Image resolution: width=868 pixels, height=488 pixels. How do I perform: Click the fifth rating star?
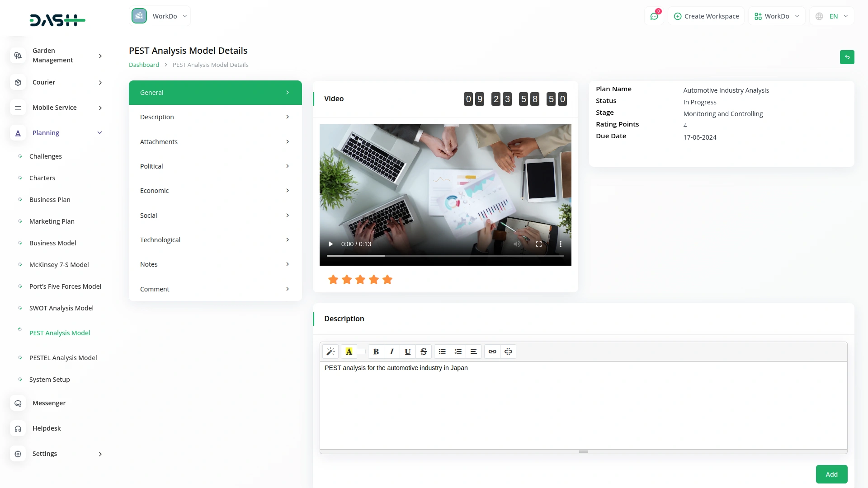click(x=387, y=280)
